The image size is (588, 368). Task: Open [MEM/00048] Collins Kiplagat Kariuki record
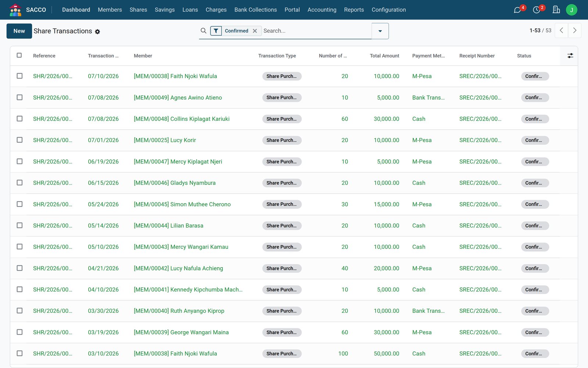coord(182,119)
